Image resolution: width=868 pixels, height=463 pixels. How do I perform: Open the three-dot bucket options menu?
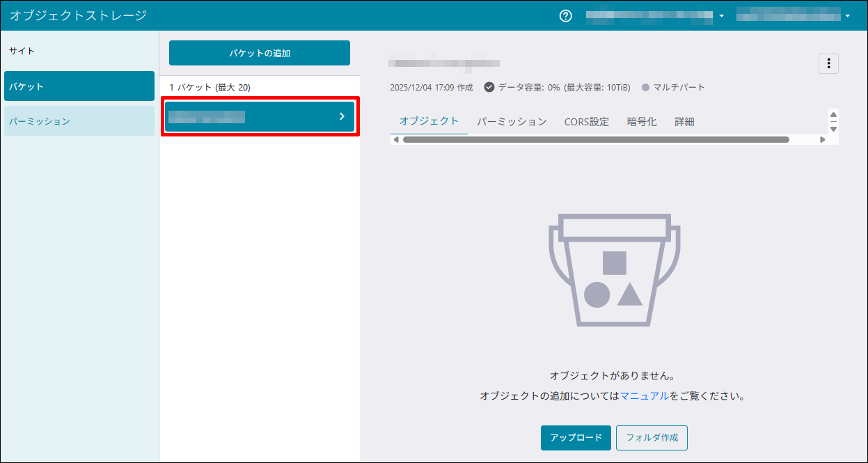coord(828,64)
